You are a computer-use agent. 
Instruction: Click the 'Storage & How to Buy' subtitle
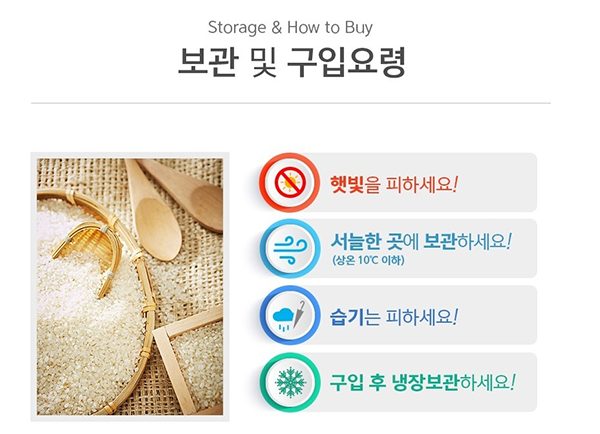coord(290,28)
